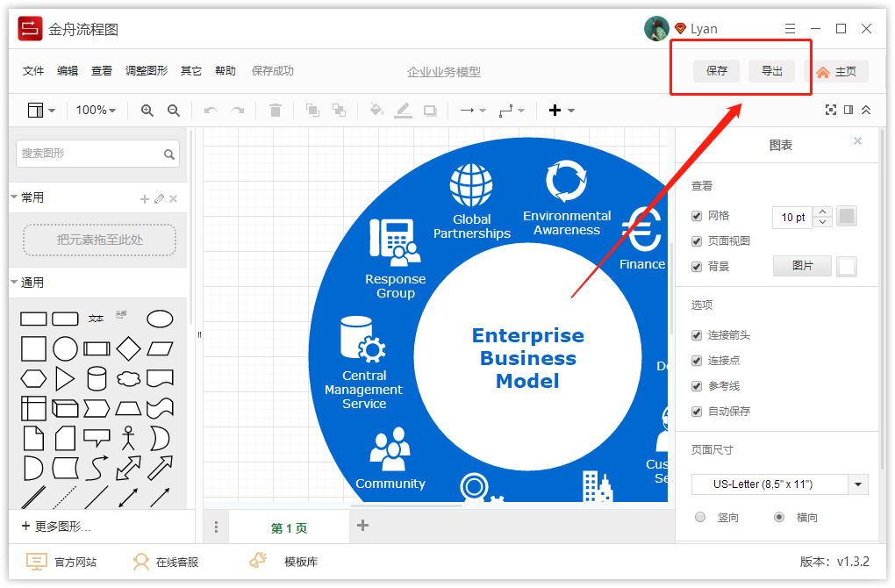The width and height of the screenshot is (895, 588).
Task: Click the fullscreen icon in toolbar
Action: point(831,110)
